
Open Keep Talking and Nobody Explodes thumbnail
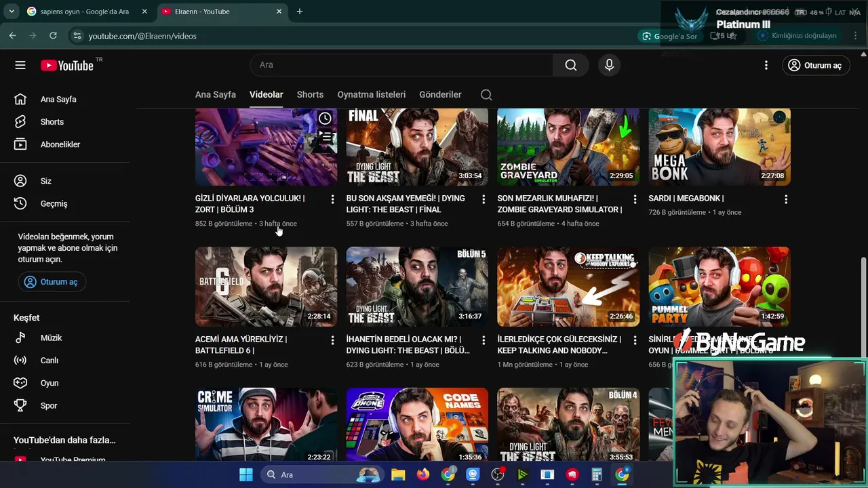(568, 287)
